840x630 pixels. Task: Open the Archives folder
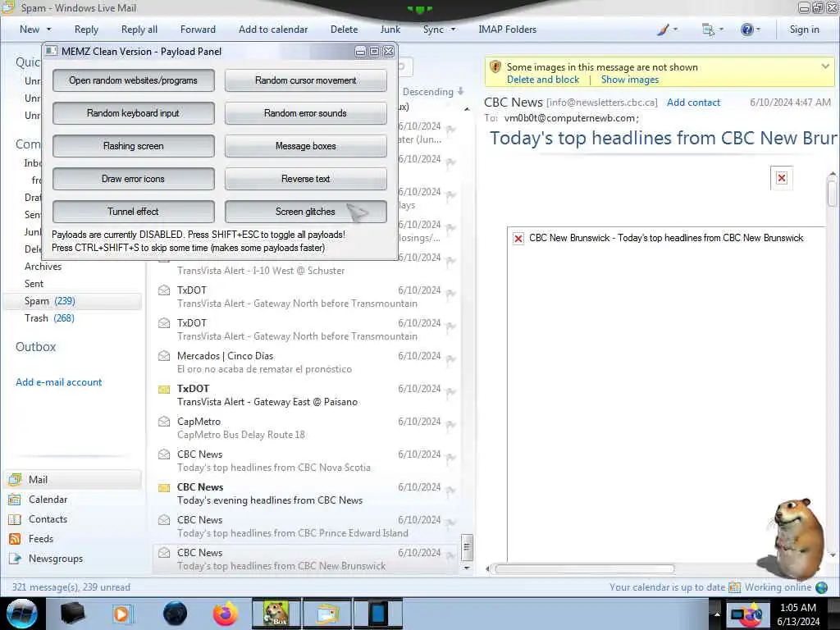pyautogui.click(x=43, y=267)
